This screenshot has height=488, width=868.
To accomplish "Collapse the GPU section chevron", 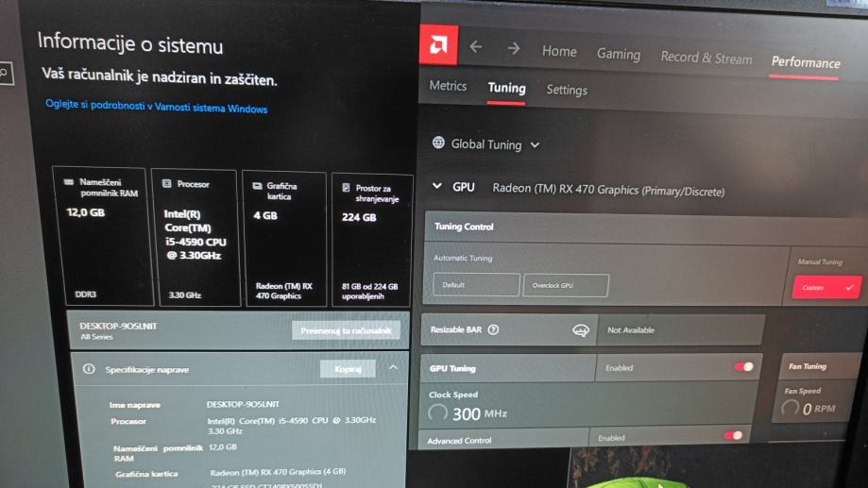I will click(x=436, y=186).
